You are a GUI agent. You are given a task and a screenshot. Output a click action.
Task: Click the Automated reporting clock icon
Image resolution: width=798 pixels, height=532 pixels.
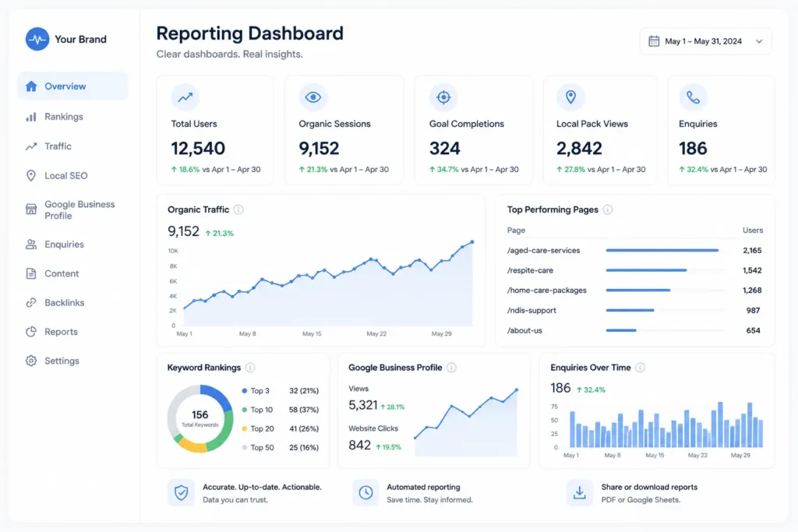365,492
